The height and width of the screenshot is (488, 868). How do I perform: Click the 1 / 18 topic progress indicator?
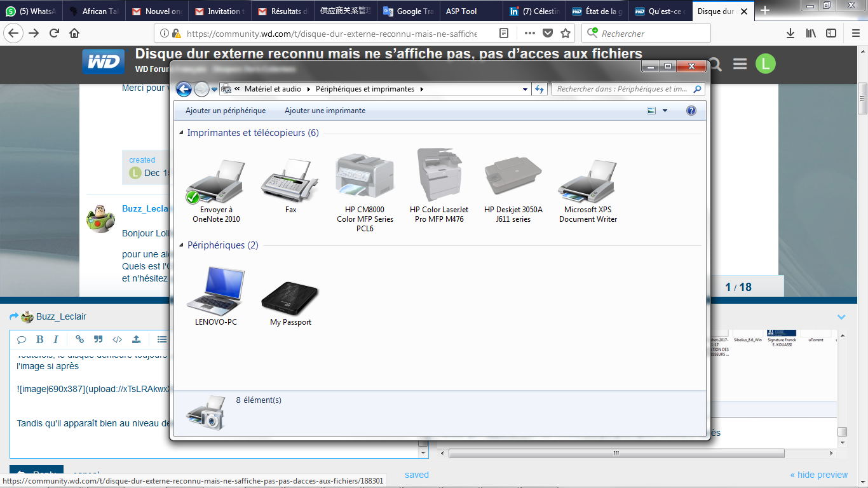738,287
